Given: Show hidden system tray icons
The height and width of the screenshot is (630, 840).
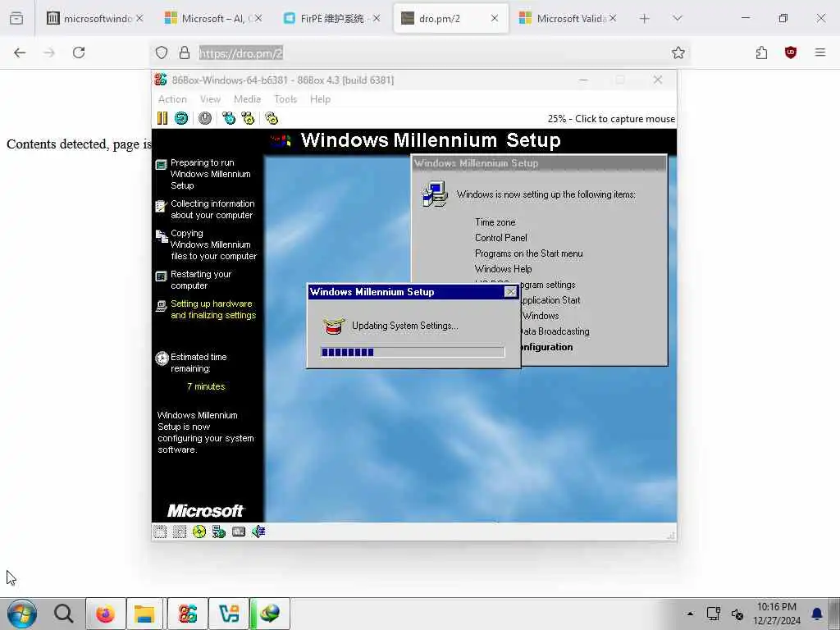Looking at the screenshot, I should coord(690,614).
